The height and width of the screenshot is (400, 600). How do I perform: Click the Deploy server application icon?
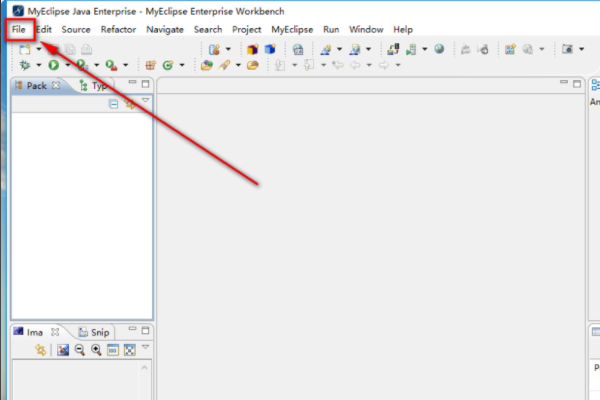(393, 49)
